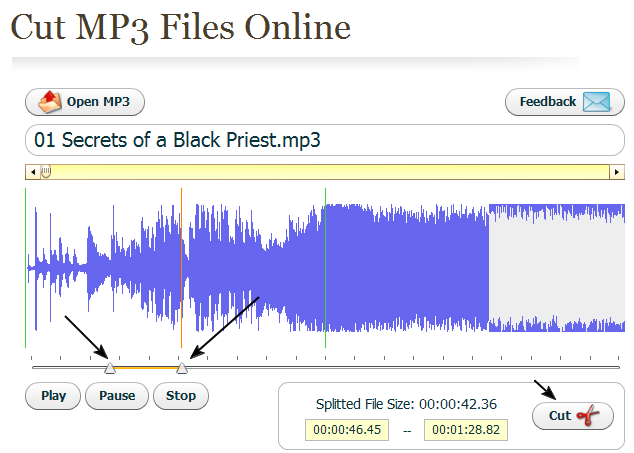Click the orange playhead line in the waveform
Screen dimensions: 634x453
coord(182,268)
